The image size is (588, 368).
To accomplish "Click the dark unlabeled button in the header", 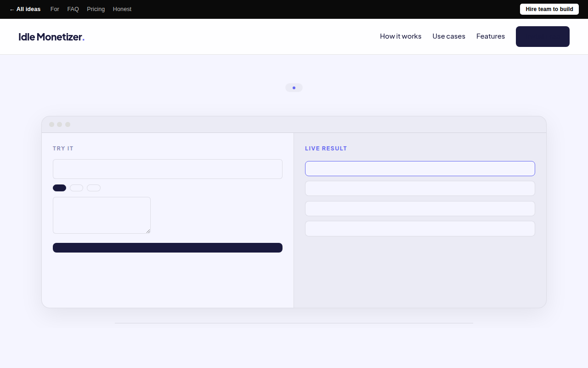I will (543, 36).
